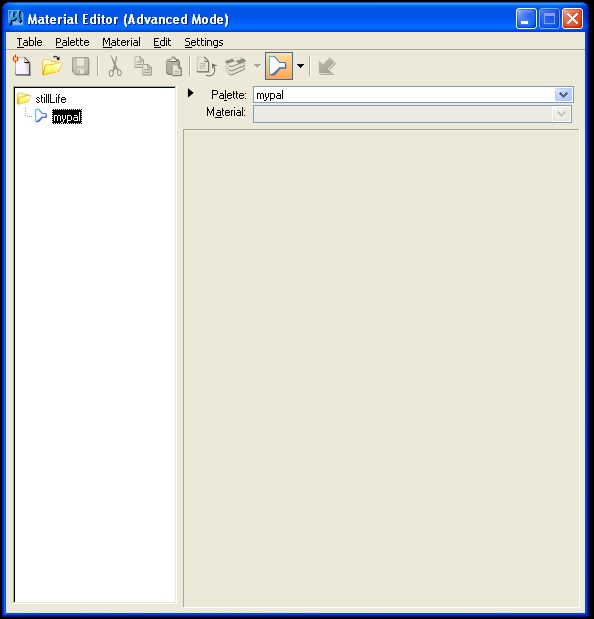Click the highlighted new palette icon
594x619 pixels.
click(279, 66)
